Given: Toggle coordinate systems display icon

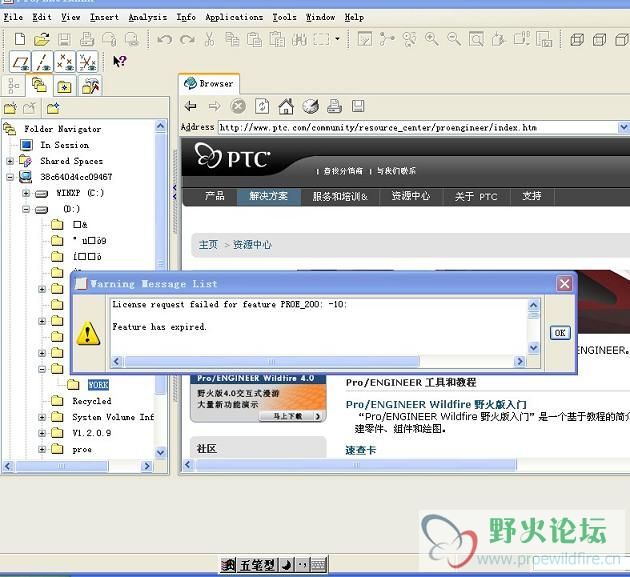Looking at the screenshot, I should tap(87, 62).
